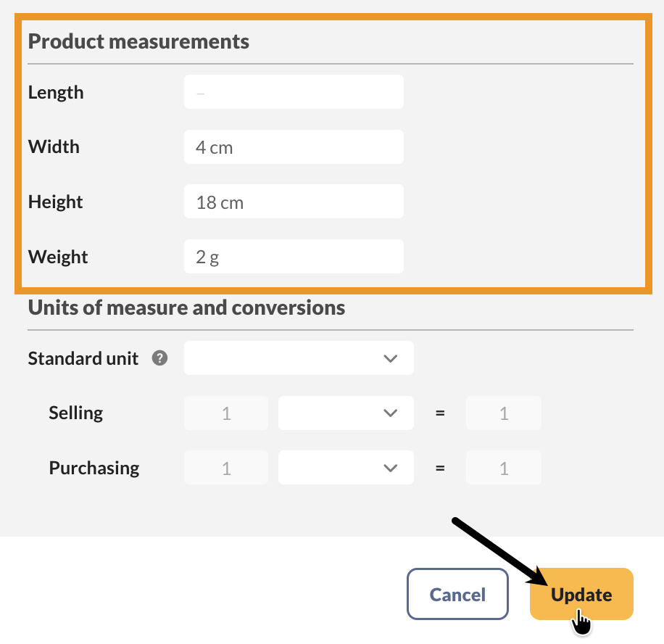Viewport: 664px width, 644px height.
Task: Click the Height field showing 18 cm
Action: pyautogui.click(x=294, y=202)
